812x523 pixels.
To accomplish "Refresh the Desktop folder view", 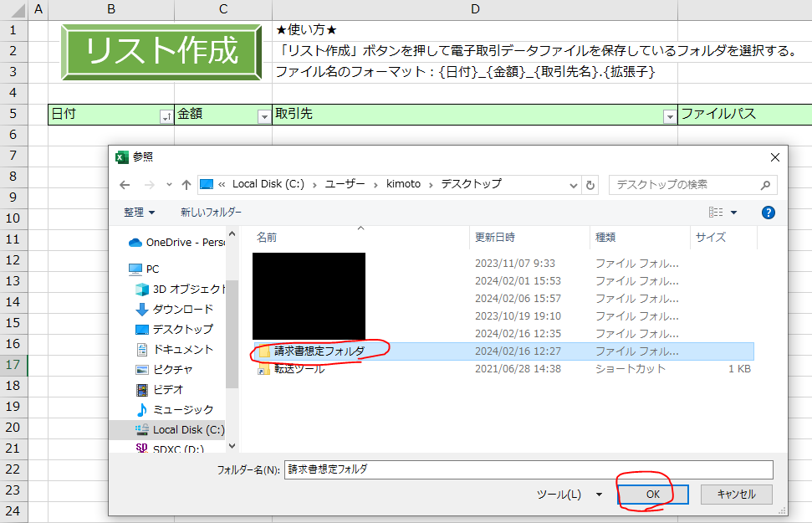I will 590,185.
